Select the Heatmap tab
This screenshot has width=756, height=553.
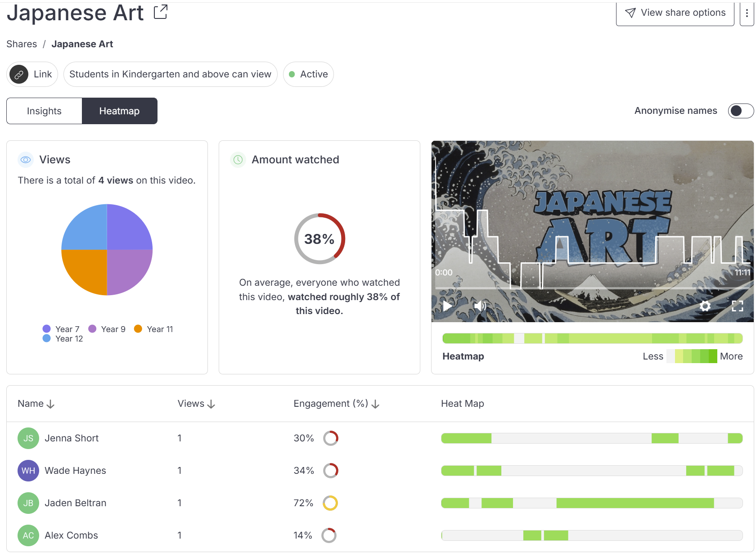tap(119, 111)
